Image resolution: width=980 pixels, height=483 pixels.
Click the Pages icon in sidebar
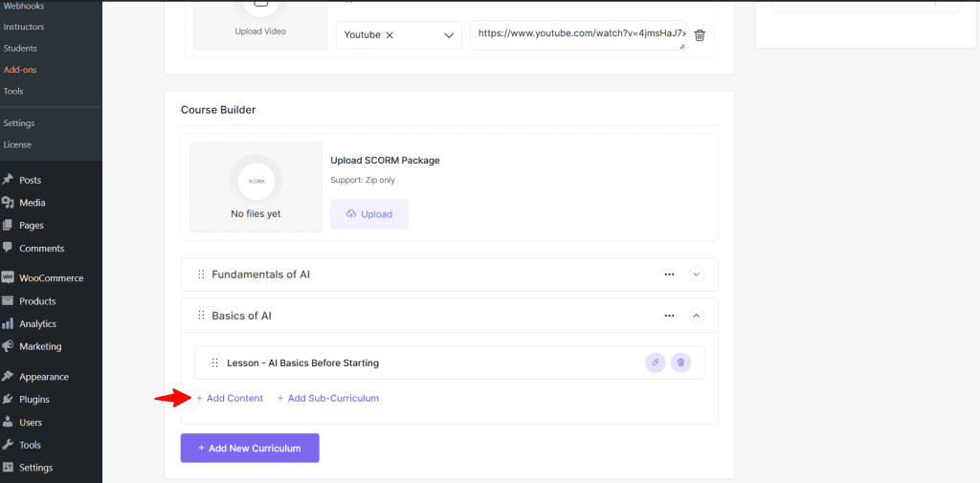tap(8, 226)
